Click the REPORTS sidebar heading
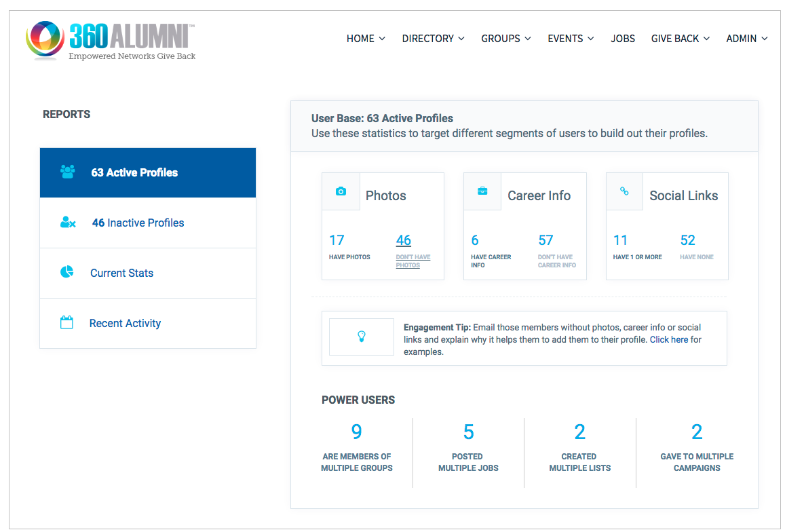 click(66, 114)
